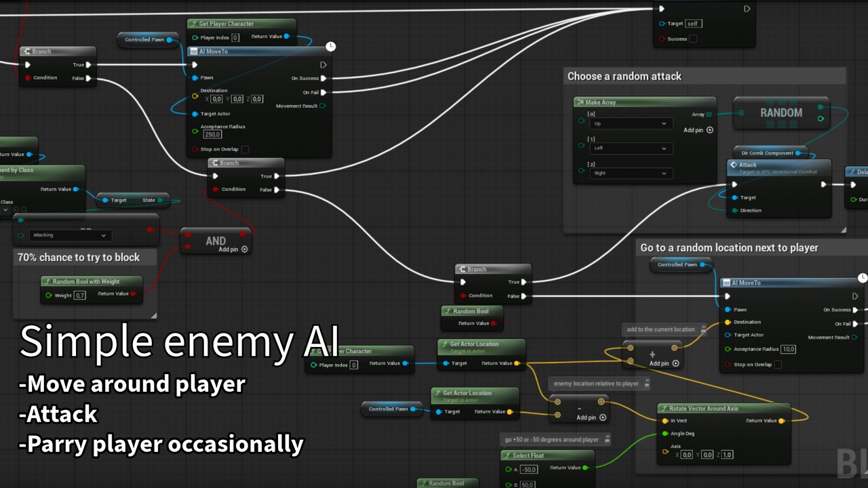Click Axis Z field showing 1,0 on Rotate Vector
Screen dimensions: 868x488
[726, 455]
